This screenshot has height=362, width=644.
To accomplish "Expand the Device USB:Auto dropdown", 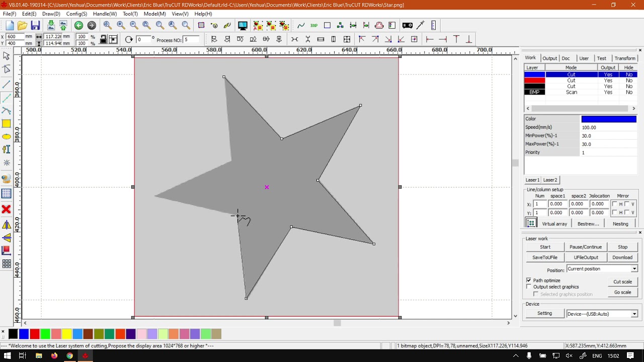I will tap(634, 314).
